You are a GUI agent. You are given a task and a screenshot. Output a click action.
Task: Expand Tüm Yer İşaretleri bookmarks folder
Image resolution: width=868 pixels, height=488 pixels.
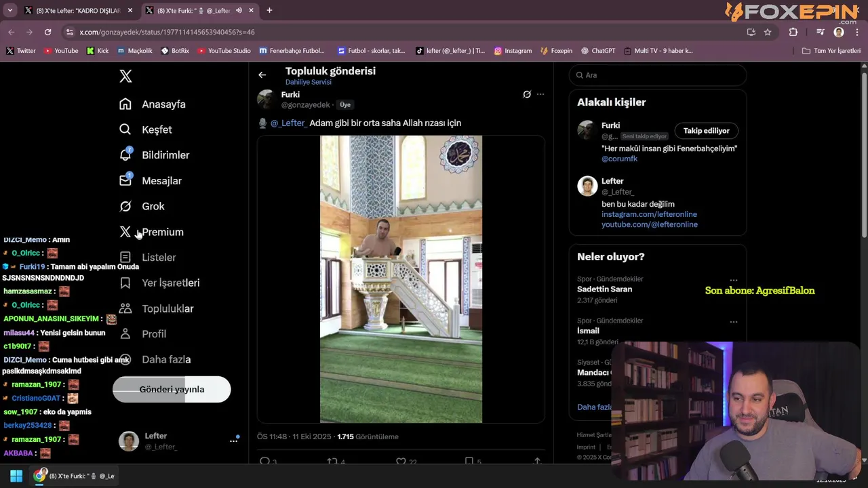pos(831,51)
